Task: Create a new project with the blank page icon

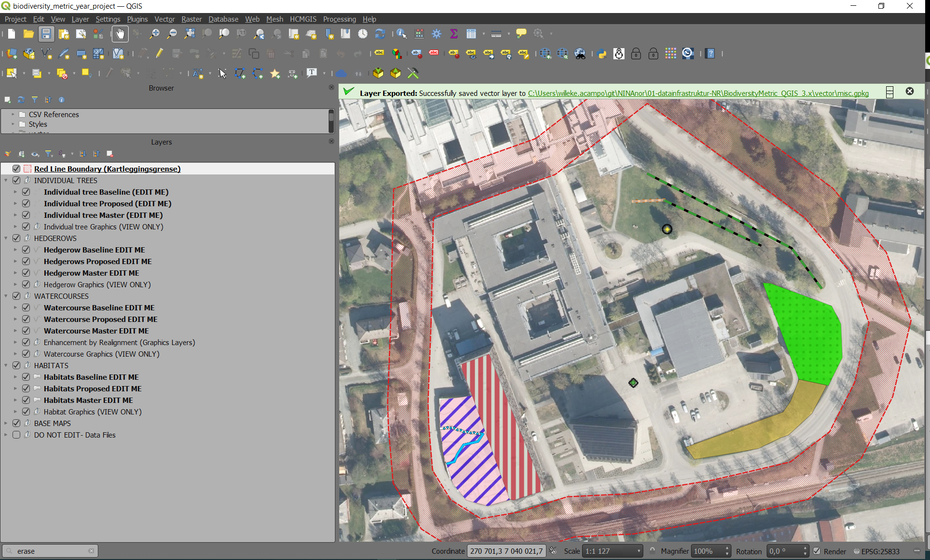Action: tap(11, 34)
